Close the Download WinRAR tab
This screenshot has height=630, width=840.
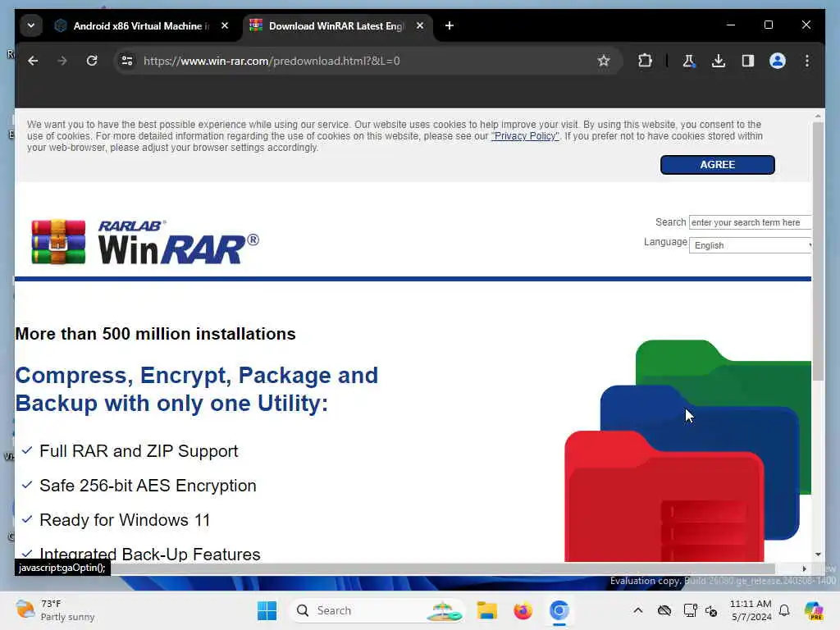point(420,25)
